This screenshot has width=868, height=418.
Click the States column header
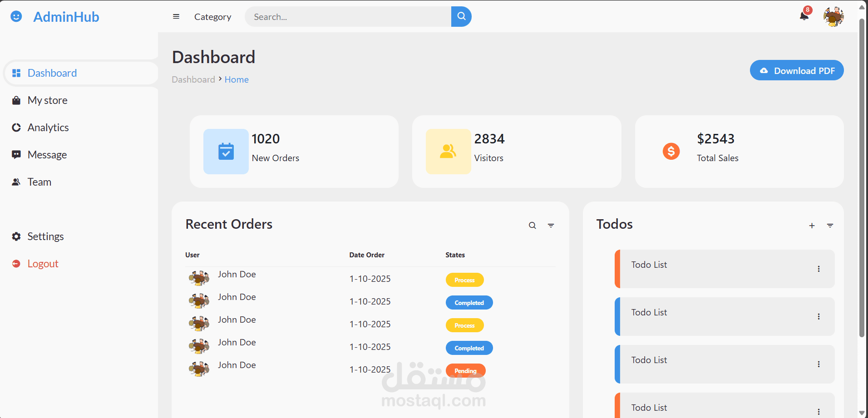455,255
